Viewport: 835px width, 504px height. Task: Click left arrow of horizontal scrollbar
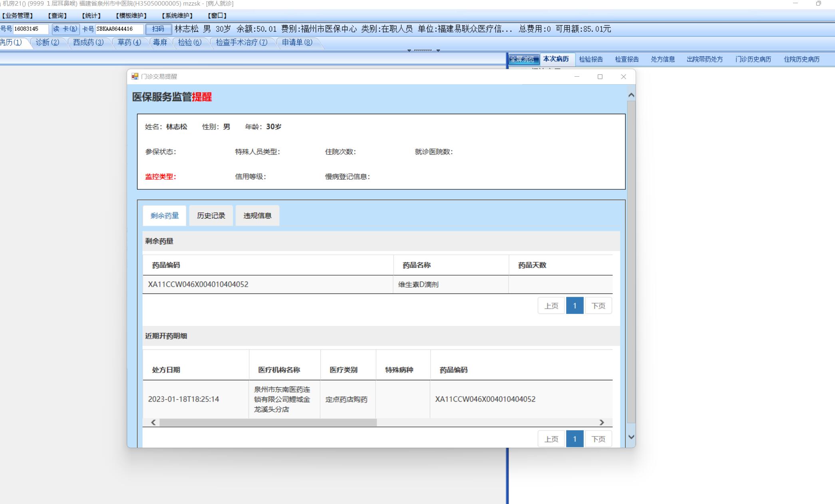[x=153, y=423]
